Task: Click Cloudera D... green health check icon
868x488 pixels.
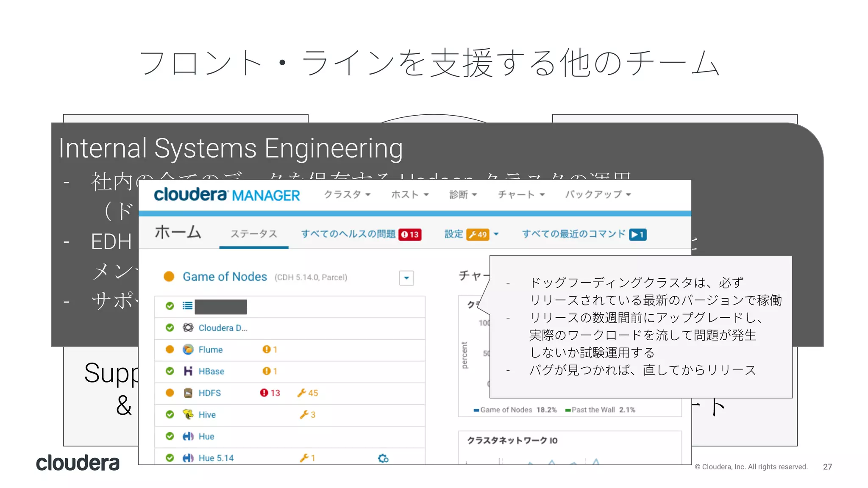Action: tap(170, 327)
